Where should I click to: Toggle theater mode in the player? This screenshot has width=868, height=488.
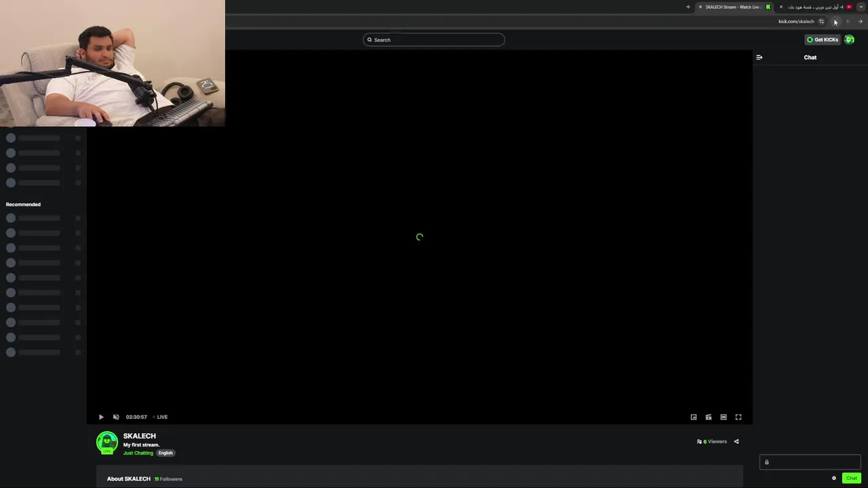point(724,417)
